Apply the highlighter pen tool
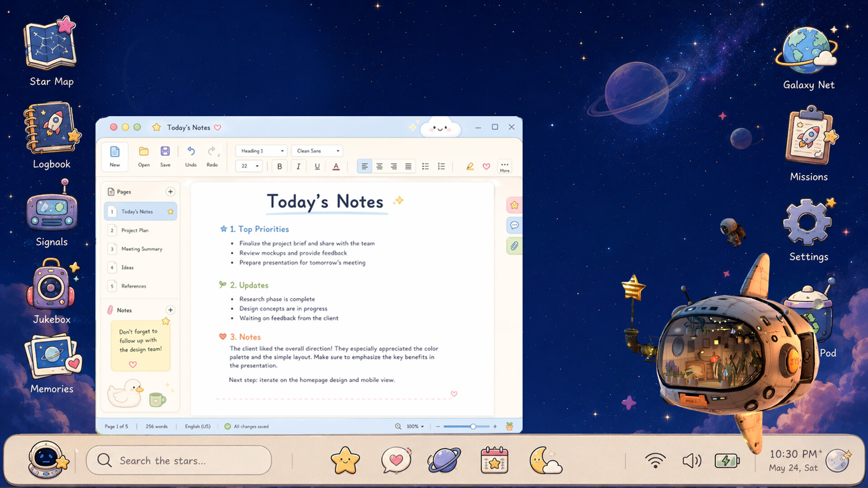The width and height of the screenshot is (868, 488). (x=470, y=166)
